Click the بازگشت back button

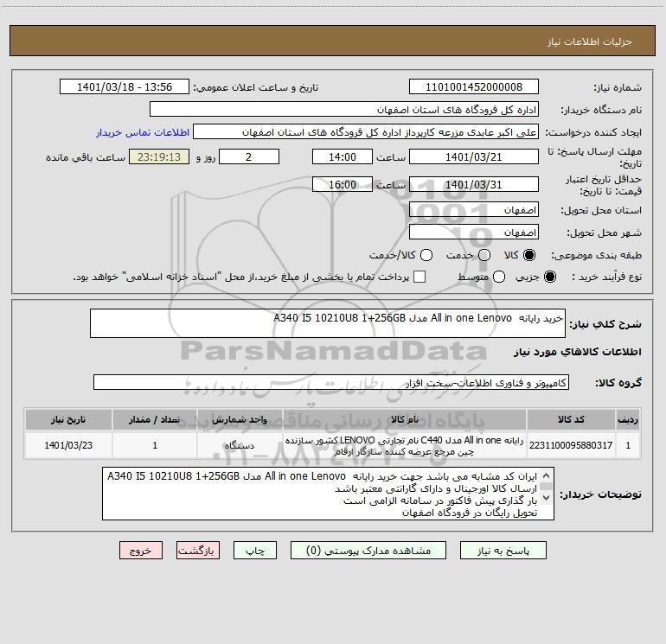tap(198, 551)
